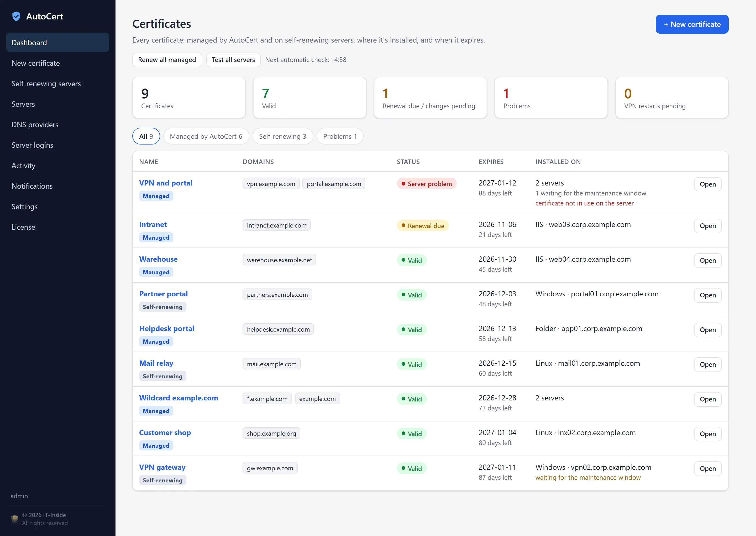Select the All 9 filter tab
Image resolution: width=756 pixels, height=536 pixels.
(x=146, y=136)
